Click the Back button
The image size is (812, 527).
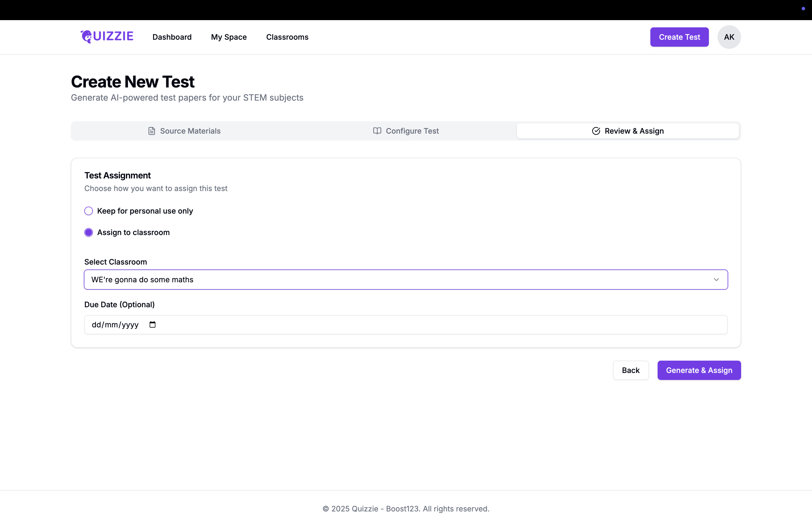[630, 370]
